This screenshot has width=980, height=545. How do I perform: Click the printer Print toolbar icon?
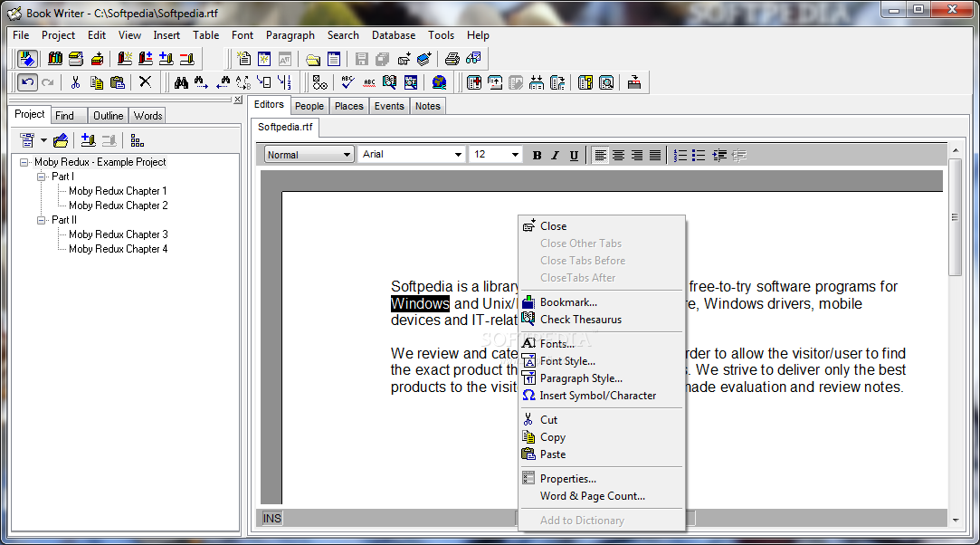click(452, 59)
